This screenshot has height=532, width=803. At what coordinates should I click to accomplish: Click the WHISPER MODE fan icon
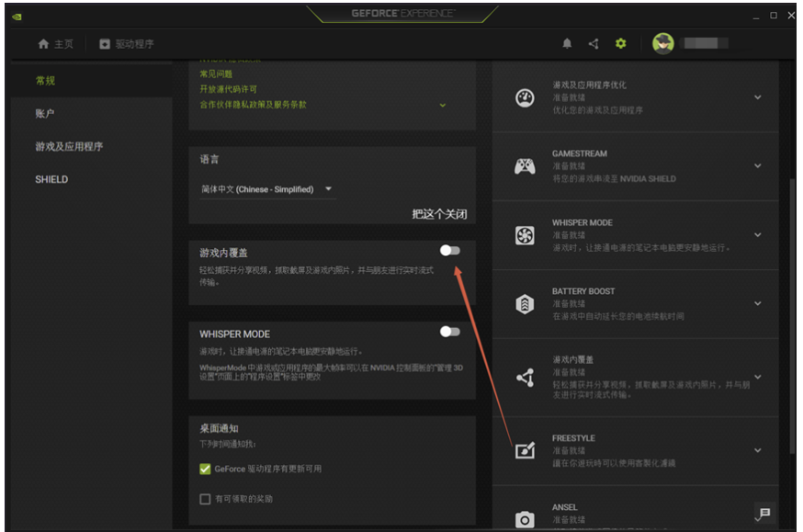(x=525, y=235)
